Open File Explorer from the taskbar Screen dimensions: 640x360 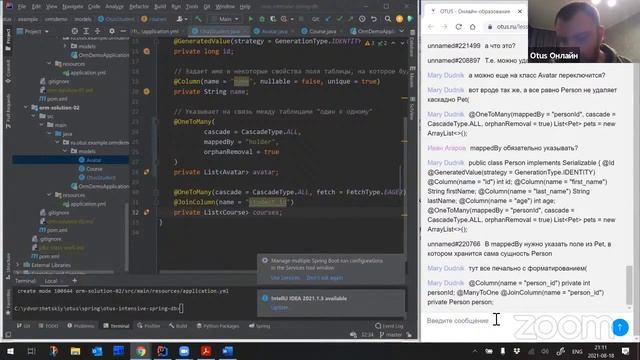click(75, 351)
